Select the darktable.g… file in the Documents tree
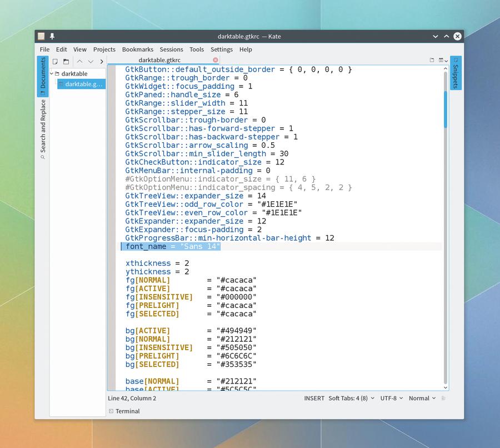The image size is (500, 448). tap(81, 84)
